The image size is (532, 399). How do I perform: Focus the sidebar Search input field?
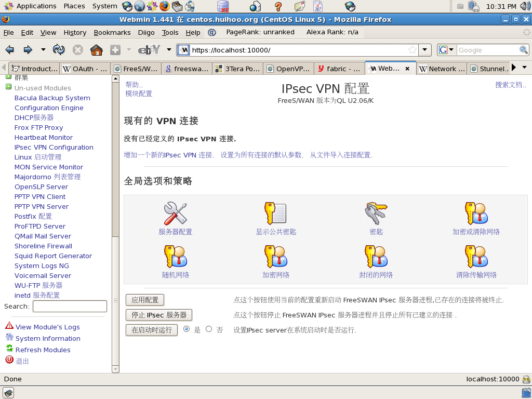point(70,307)
